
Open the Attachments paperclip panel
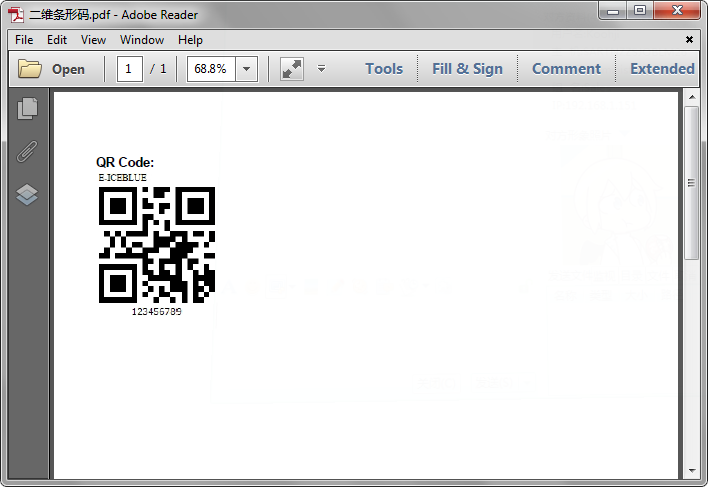pos(27,151)
